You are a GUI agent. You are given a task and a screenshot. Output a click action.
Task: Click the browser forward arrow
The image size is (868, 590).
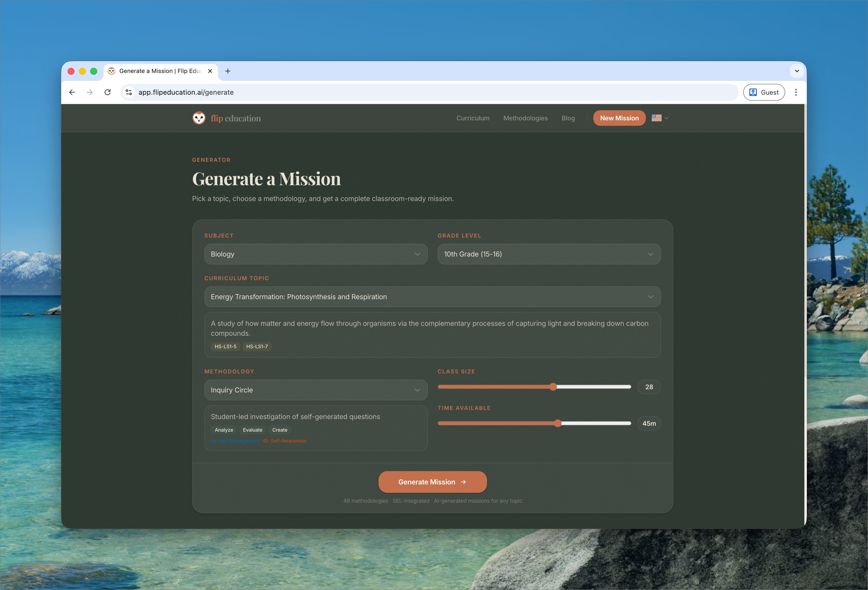point(90,92)
